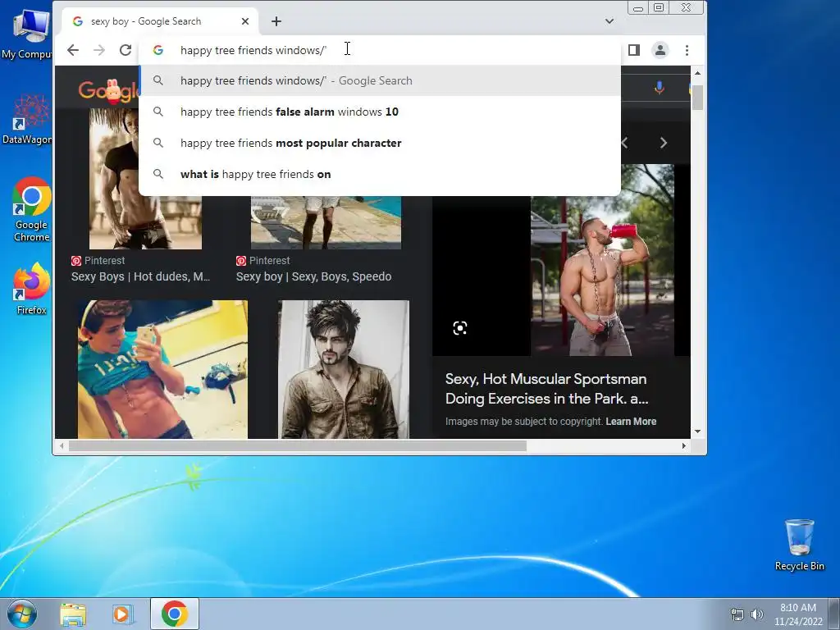Viewport: 840px width, 630px height.
Task: Click the Chrome taskbar button
Action: click(x=174, y=614)
